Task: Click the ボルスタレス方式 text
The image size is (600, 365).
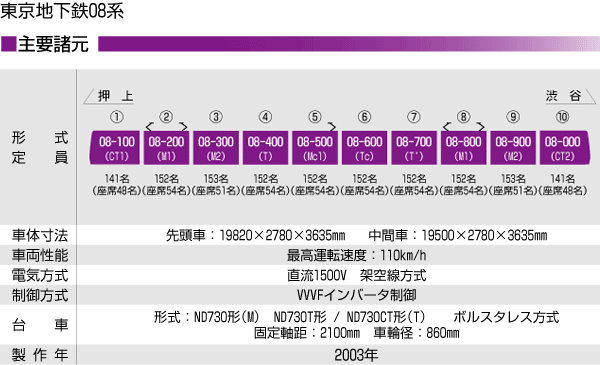Action: [x=506, y=317]
